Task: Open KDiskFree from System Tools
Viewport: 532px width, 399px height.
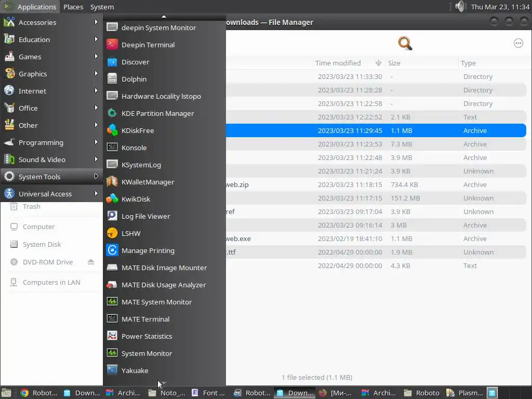Action: [164, 130]
